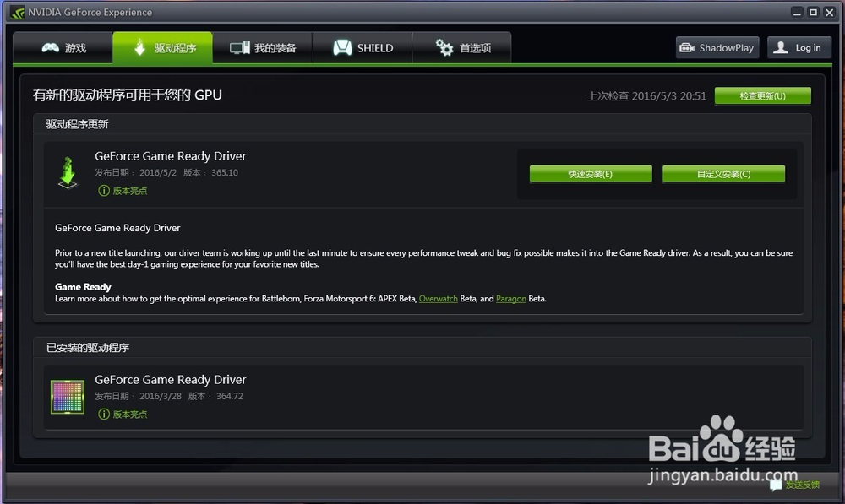Click the installed driver GPU chip icon
The image size is (845, 504).
68,397
